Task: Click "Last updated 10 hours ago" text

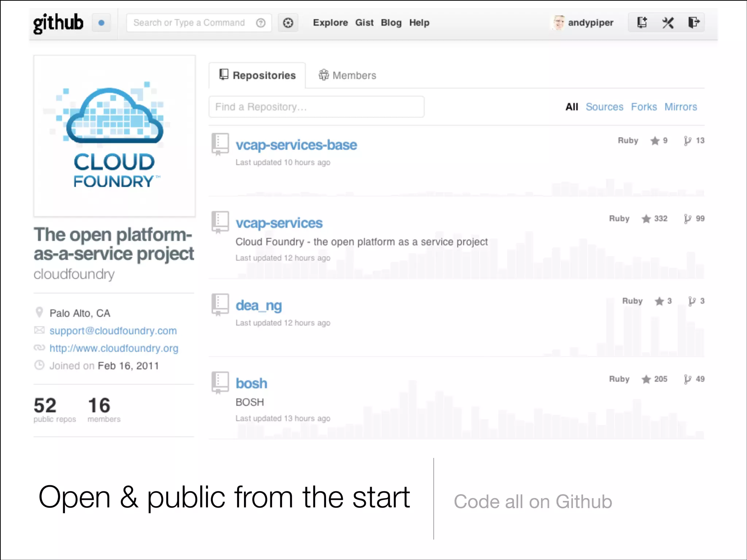Action: pos(283,162)
